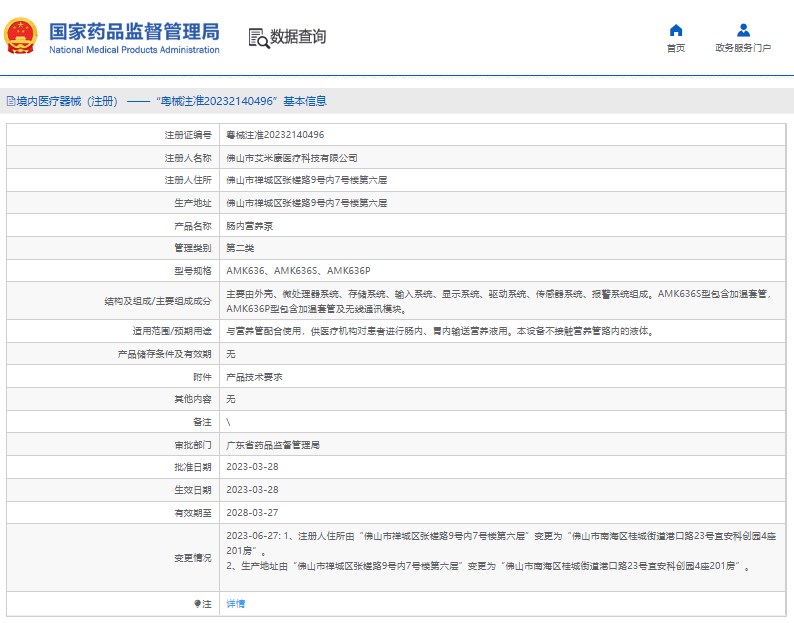Click the 产品储存条件及有效期 value 无
Image resolution: width=794 pixels, height=623 pixels.
pyautogui.click(x=231, y=354)
